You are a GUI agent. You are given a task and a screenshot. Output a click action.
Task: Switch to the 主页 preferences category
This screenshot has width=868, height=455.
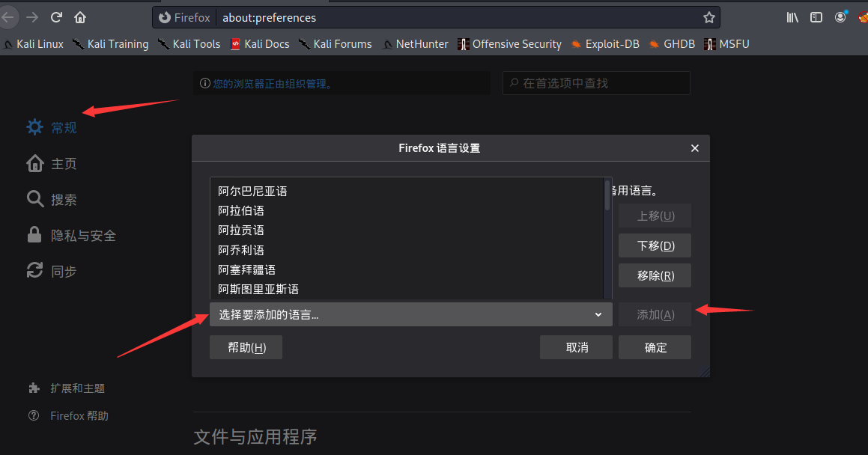(64, 164)
